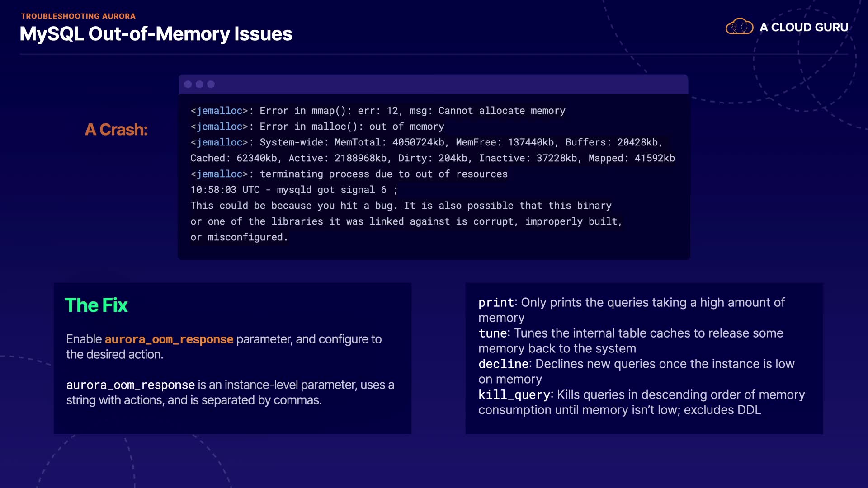The width and height of the screenshot is (868, 488).
Task: Click the 'print' action keyword
Action: (496, 303)
